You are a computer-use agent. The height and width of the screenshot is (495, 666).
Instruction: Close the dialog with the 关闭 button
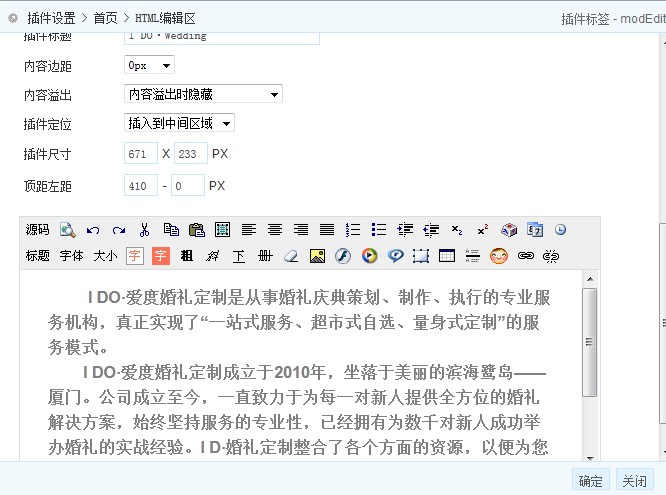(x=635, y=481)
